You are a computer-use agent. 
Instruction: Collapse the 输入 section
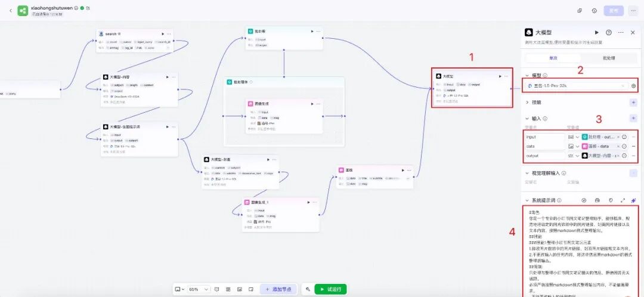(x=528, y=118)
